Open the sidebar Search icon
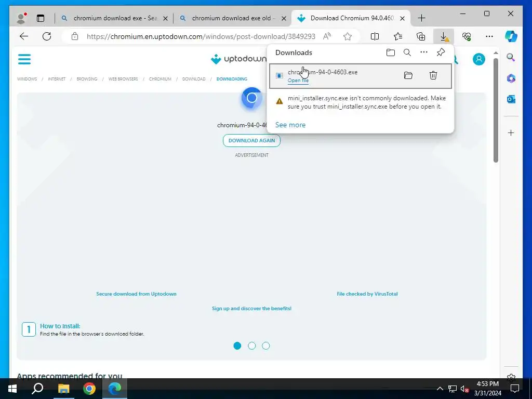Viewport: 532px width, 399px height. point(511,57)
